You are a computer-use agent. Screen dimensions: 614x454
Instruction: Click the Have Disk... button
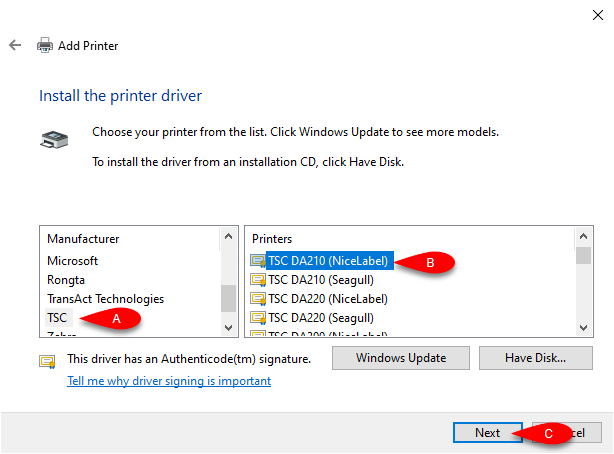[535, 358]
